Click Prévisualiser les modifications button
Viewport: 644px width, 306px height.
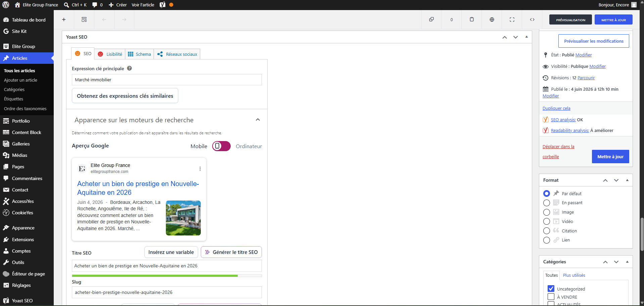[594, 41]
